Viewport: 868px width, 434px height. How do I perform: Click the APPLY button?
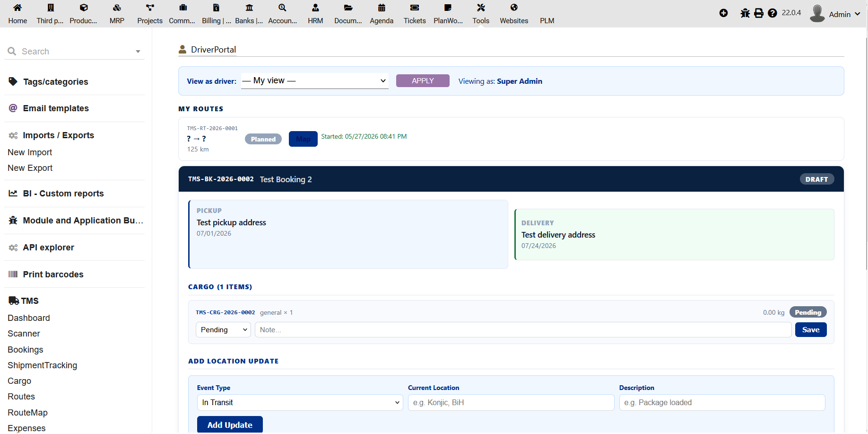[x=423, y=81]
